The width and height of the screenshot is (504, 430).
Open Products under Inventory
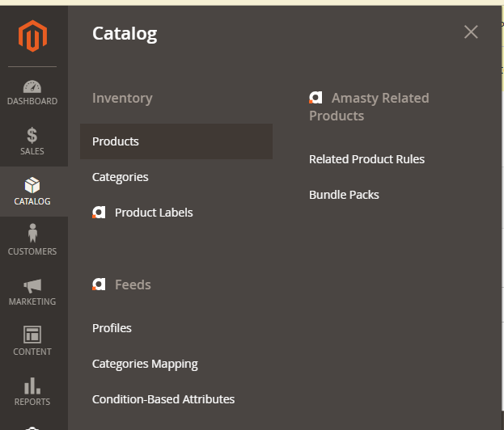point(116,141)
